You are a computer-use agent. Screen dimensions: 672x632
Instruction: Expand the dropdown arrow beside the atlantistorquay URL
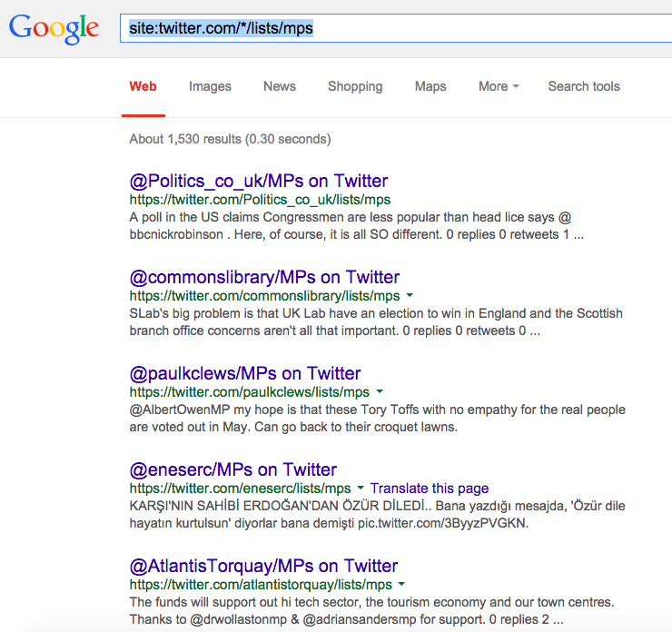[x=401, y=584]
